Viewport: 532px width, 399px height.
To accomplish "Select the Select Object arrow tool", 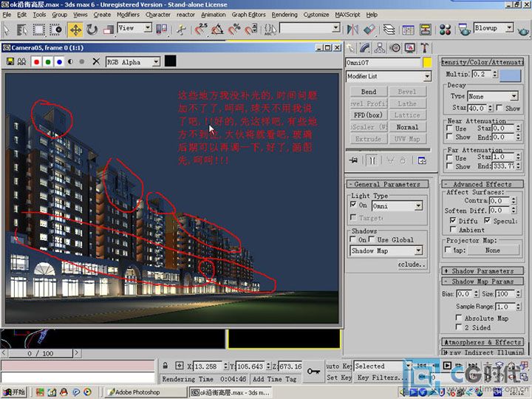I will click(6, 30).
